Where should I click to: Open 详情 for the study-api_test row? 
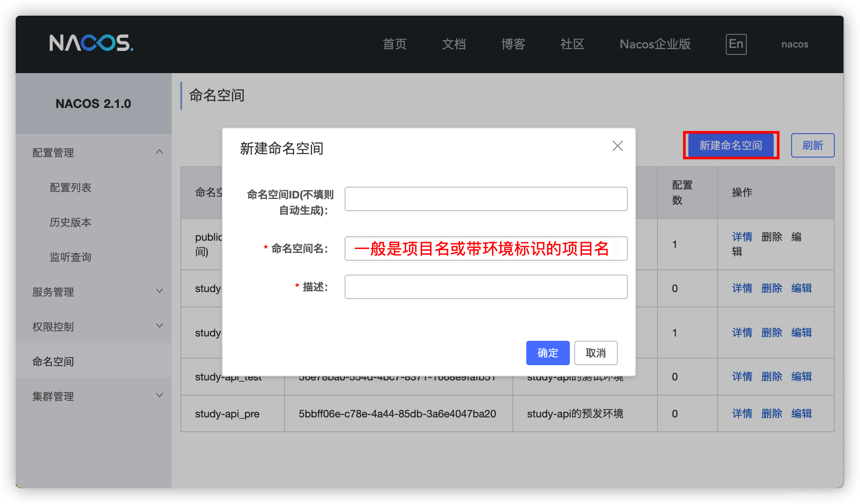(742, 376)
